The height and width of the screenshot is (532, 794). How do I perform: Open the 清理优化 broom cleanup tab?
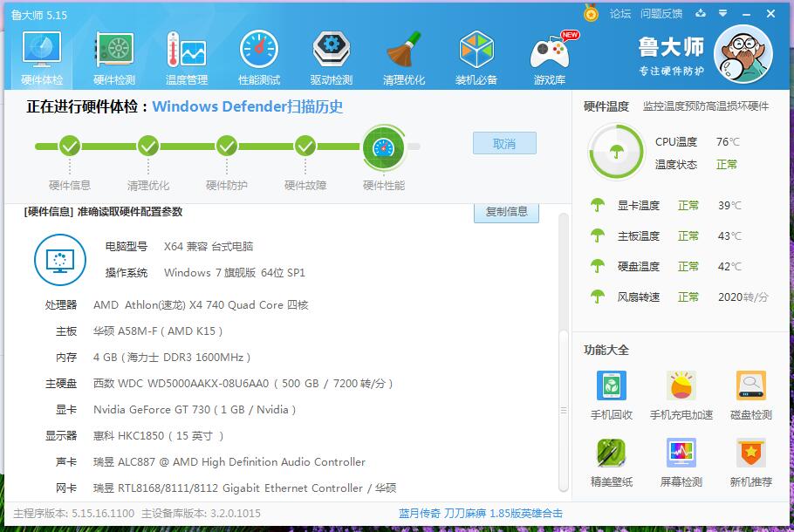pyautogui.click(x=404, y=58)
